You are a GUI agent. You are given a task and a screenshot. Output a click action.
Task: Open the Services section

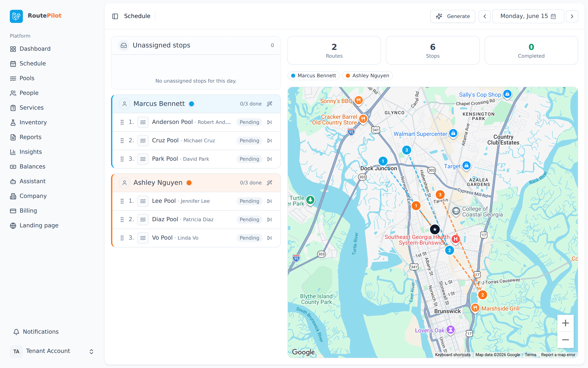[x=32, y=108]
